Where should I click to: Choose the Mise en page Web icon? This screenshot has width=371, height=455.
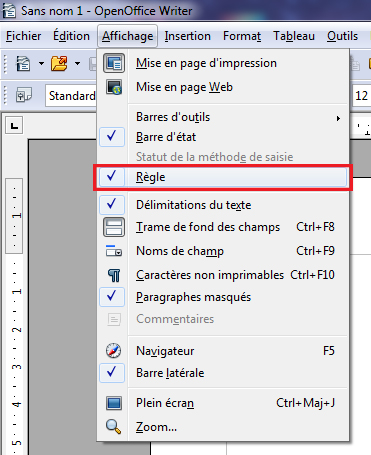(x=114, y=87)
